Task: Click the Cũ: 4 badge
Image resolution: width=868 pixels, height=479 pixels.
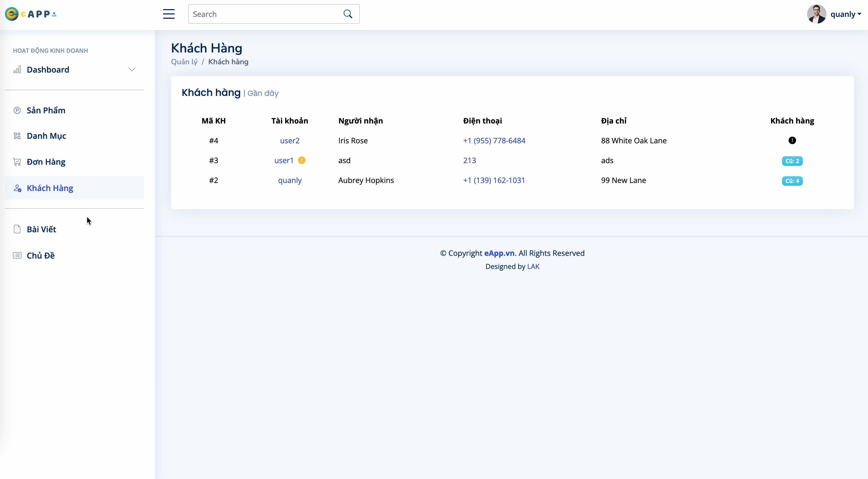Action: tap(792, 181)
